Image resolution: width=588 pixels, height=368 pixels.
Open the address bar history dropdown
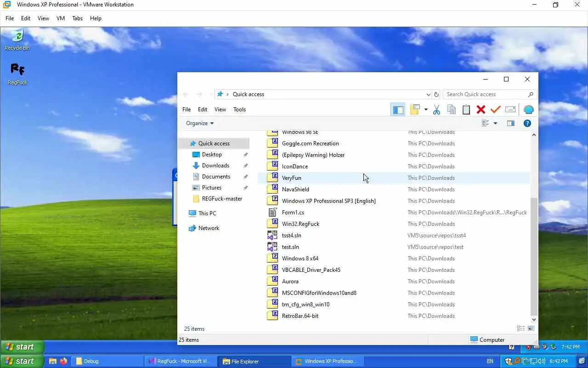click(428, 94)
